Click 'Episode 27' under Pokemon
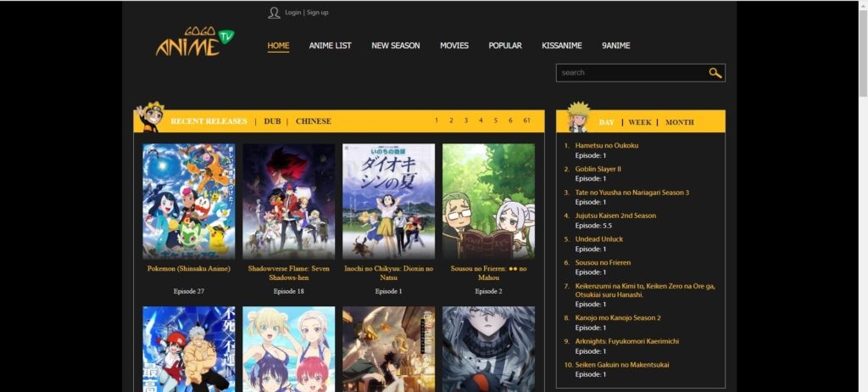Viewport: 868px width, 392px height. 189,291
